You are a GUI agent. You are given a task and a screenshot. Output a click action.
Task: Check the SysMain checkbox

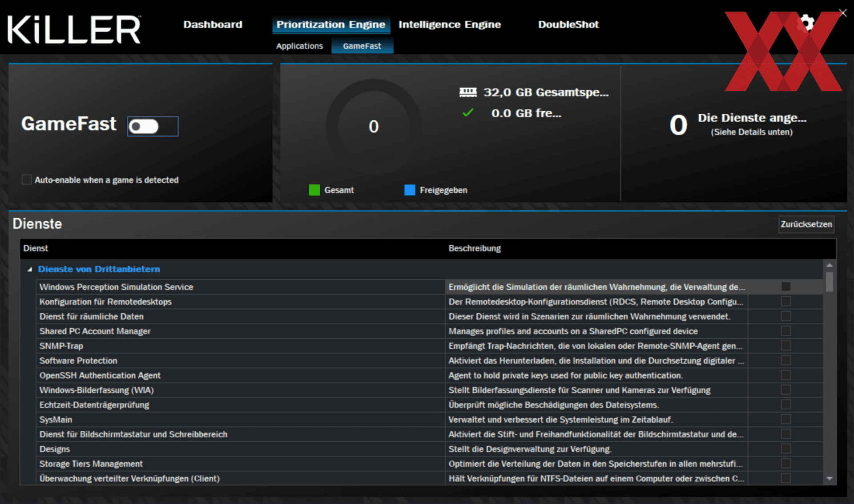786,419
